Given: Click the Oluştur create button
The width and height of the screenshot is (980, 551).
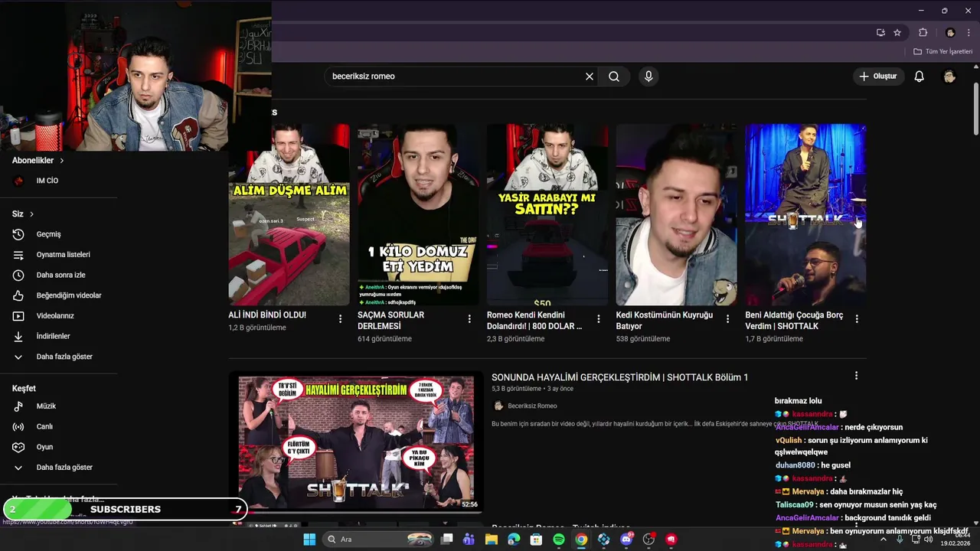Looking at the screenshot, I should click(878, 77).
